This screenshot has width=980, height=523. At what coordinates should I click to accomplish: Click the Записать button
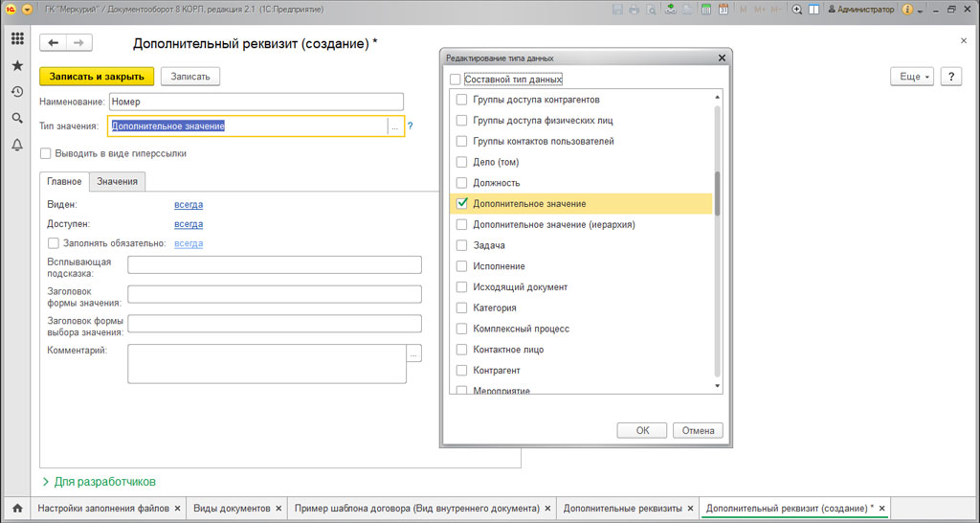[x=190, y=77]
